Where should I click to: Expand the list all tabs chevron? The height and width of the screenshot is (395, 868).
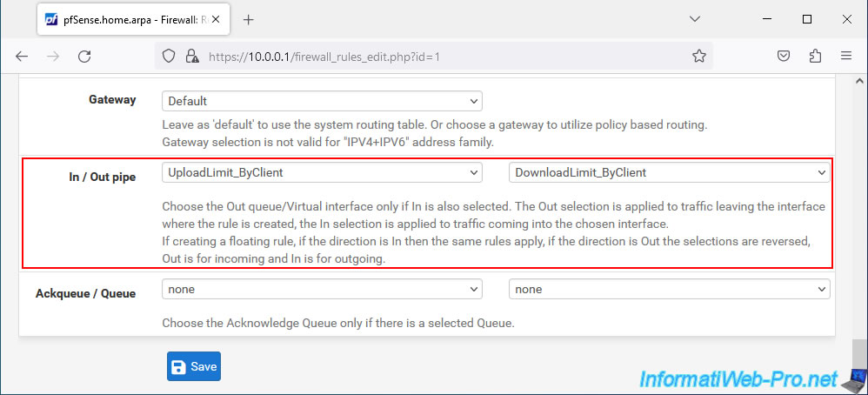pyautogui.click(x=695, y=19)
